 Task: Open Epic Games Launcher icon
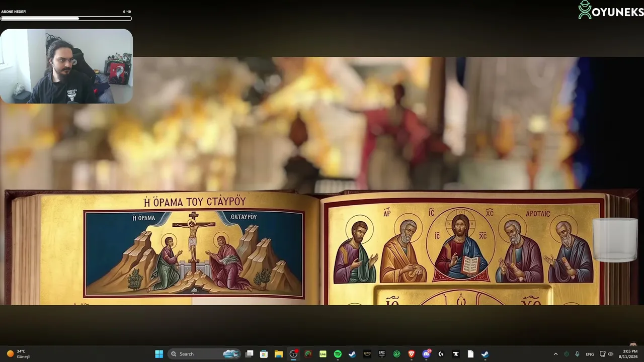pos(382,354)
